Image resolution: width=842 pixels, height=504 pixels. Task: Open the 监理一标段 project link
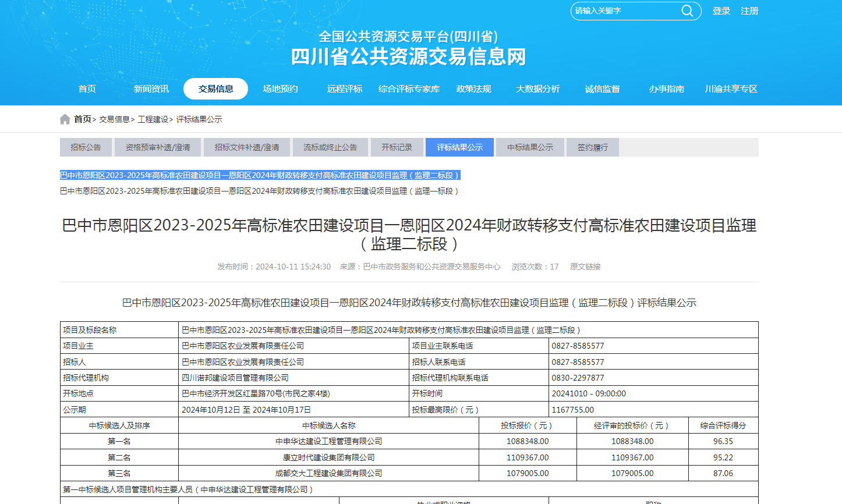(260, 191)
